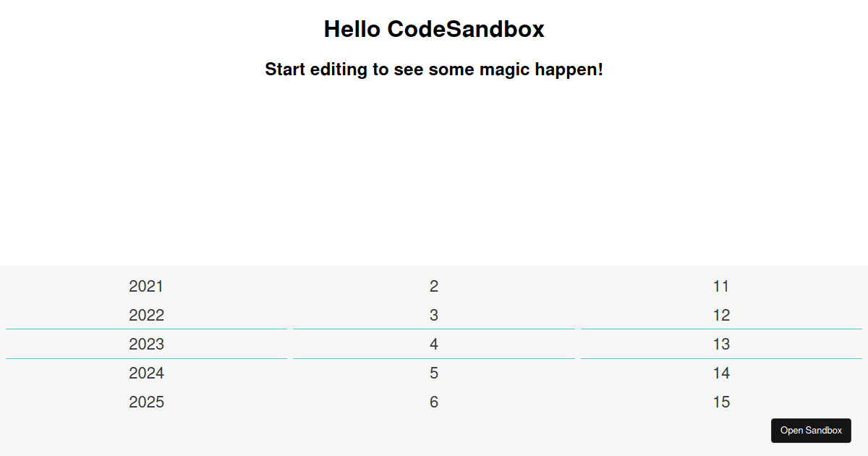Click the Hello CodeSandbox heading
Viewport: 868px width, 456px height.
[434, 29]
